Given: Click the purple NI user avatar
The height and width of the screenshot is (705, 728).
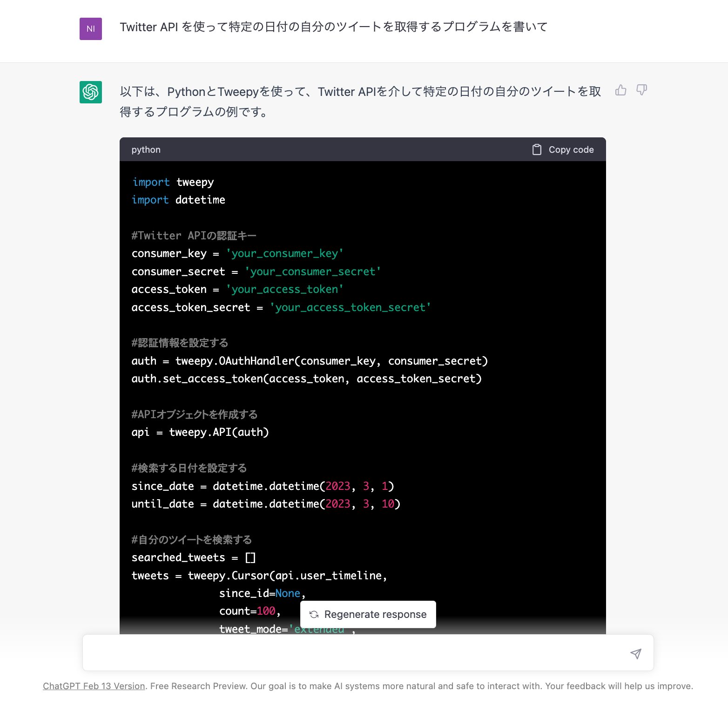Looking at the screenshot, I should 91,29.
